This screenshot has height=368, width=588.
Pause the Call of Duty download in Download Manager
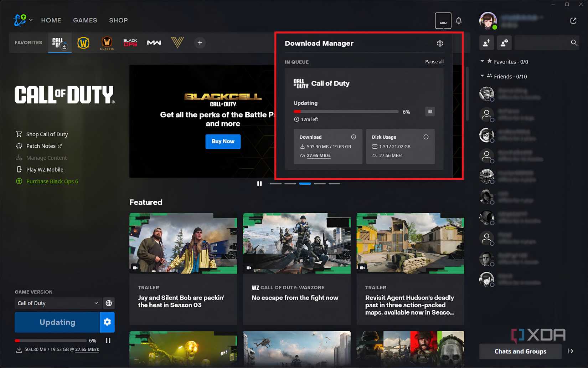click(x=430, y=111)
